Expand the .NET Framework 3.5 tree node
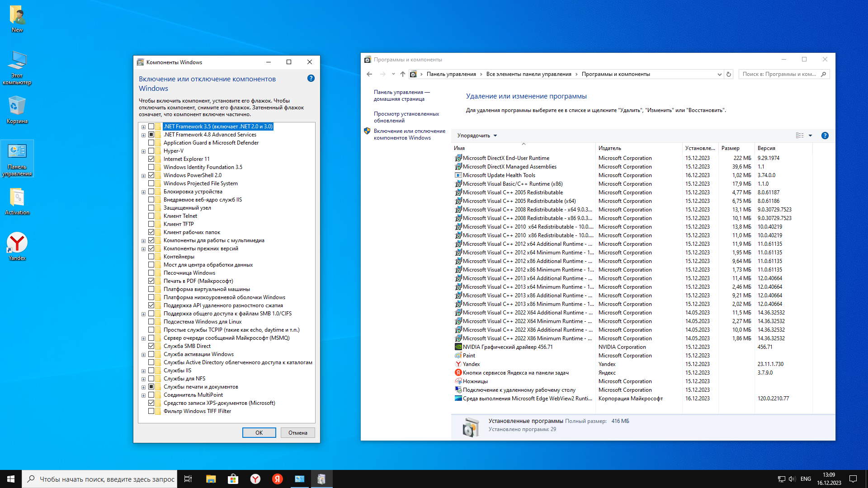868x488 pixels. [x=143, y=127]
